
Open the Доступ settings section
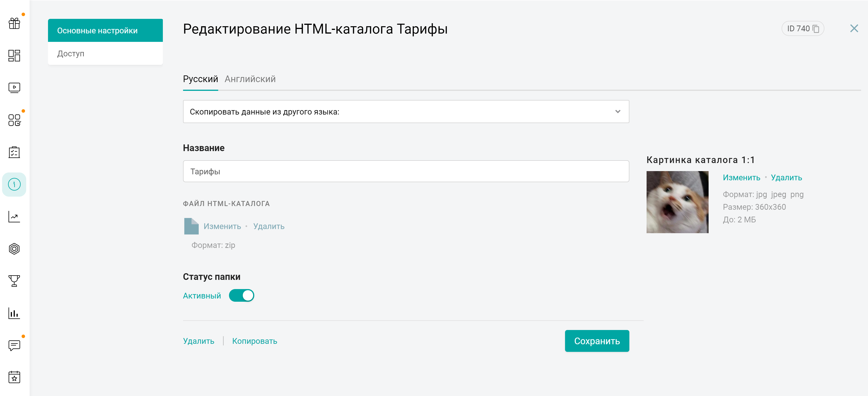click(105, 53)
